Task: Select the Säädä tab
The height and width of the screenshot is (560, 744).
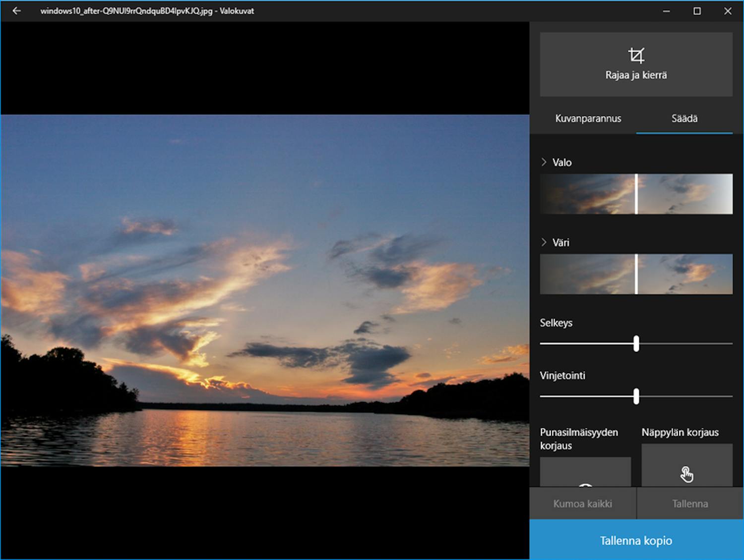Action: point(684,118)
